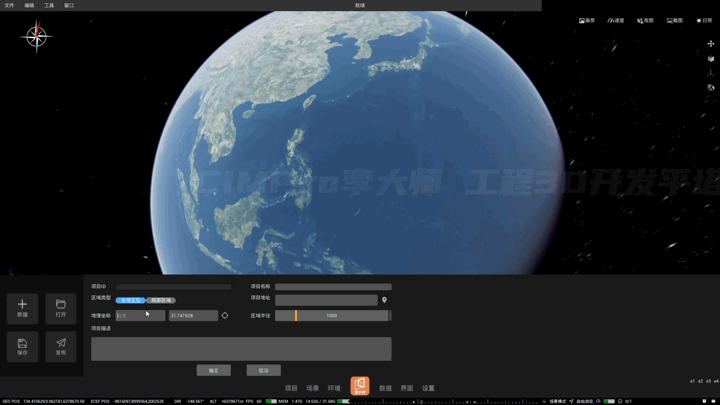Switch to the 界面 tab
The width and height of the screenshot is (720, 405).
pos(407,388)
